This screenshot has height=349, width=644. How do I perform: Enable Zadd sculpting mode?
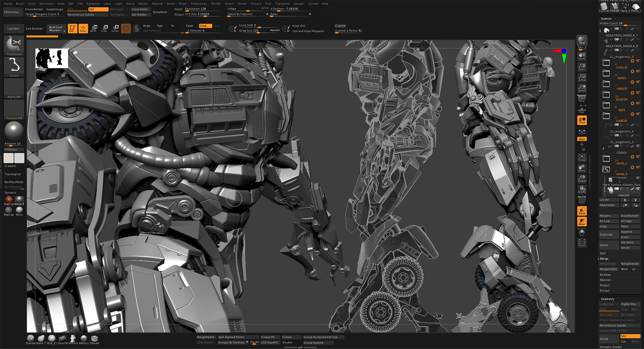pyautogui.click(x=190, y=26)
